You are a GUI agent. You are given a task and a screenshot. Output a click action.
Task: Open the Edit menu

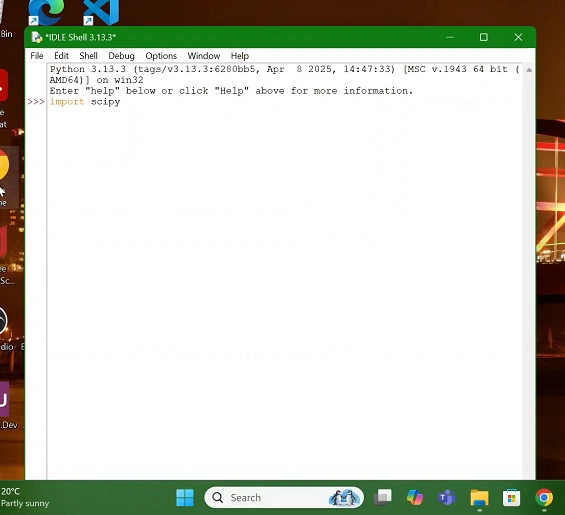tap(61, 56)
